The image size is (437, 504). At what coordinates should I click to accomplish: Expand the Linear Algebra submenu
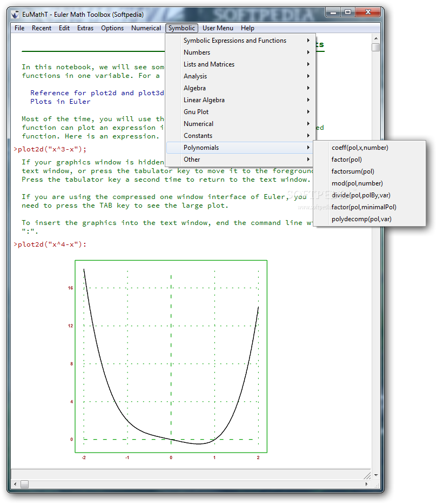240,100
